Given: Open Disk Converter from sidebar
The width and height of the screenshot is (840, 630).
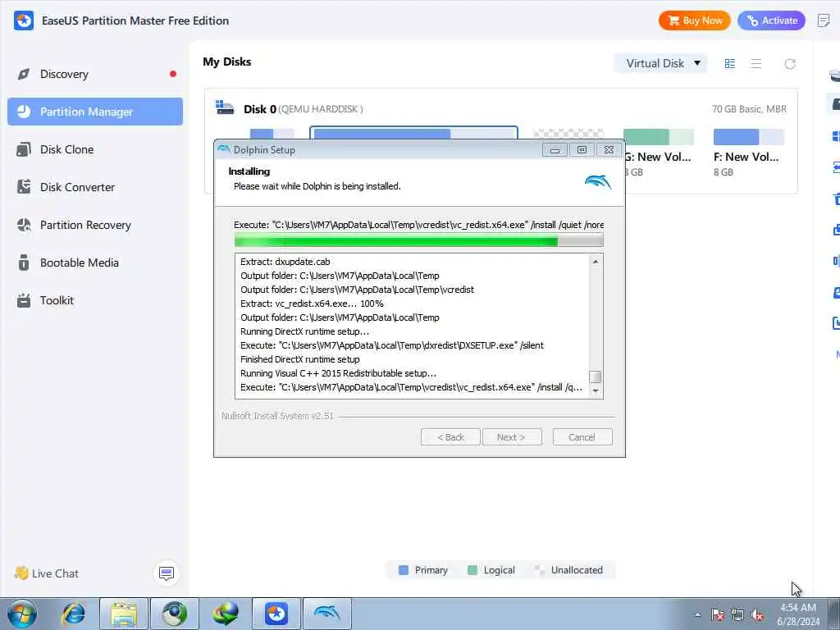Looking at the screenshot, I should tap(95, 187).
